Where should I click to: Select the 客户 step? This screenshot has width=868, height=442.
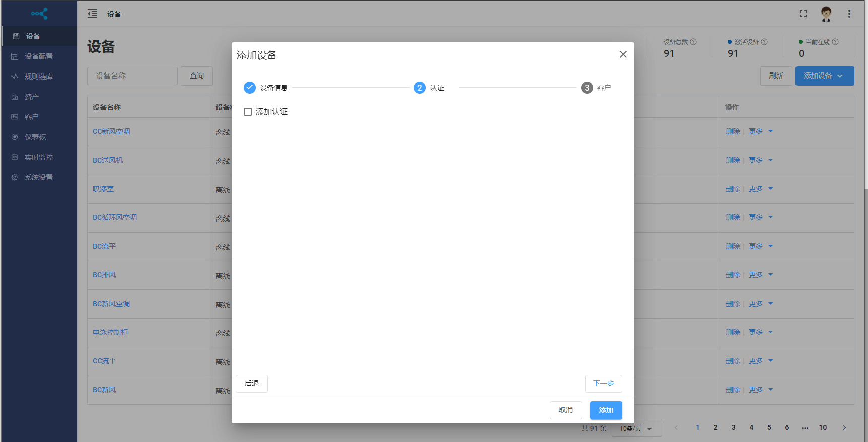pyautogui.click(x=596, y=88)
